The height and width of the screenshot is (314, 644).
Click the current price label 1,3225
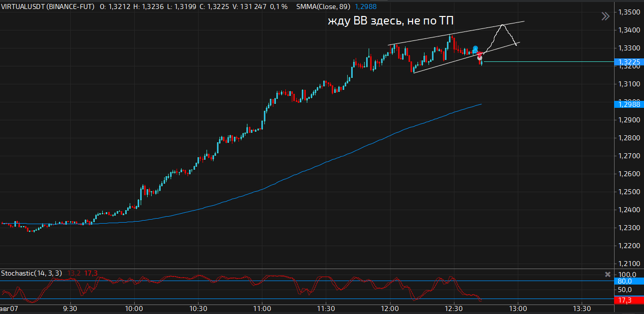click(x=630, y=62)
